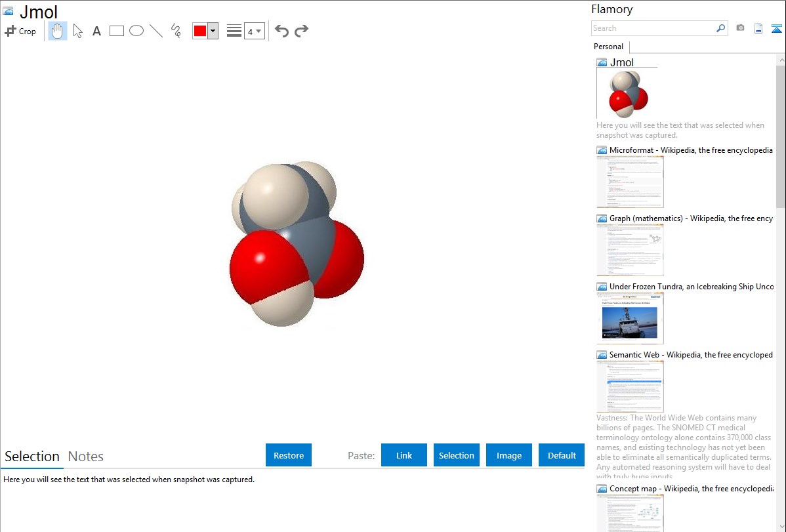The width and height of the screenshot is (786, 532).
Task: Activate the hand pan tool
Action: point(58,31)
